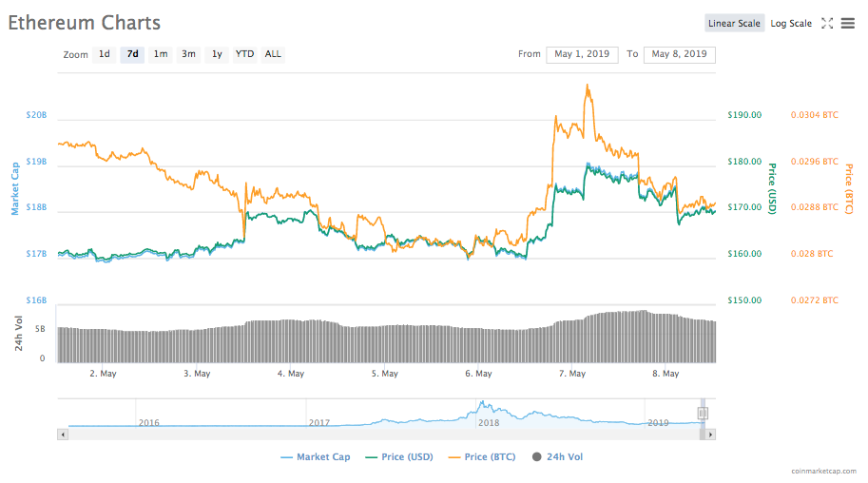Toggle Price (USD) series in legend

click(399, 457)
